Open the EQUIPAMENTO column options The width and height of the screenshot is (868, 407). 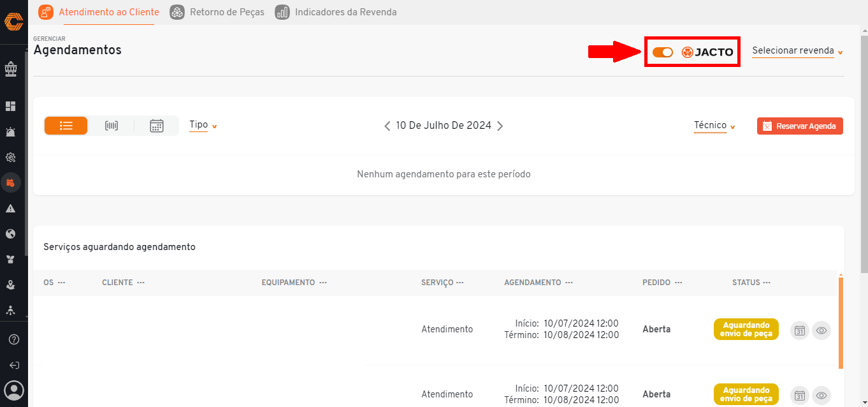pyautogui.click(x=323, y=283)
